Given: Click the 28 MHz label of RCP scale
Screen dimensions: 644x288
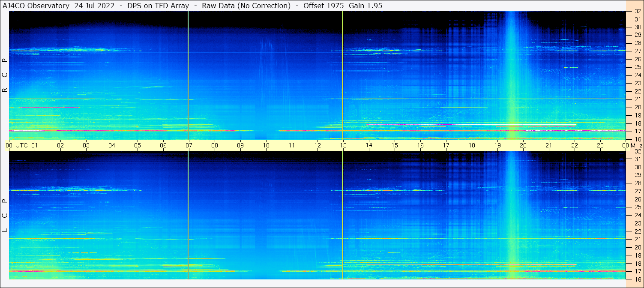Looking at the screenshot, I should point(638,43).
